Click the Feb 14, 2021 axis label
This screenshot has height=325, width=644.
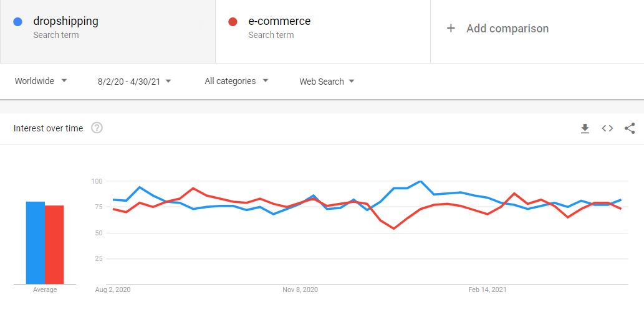click(488, 290)
